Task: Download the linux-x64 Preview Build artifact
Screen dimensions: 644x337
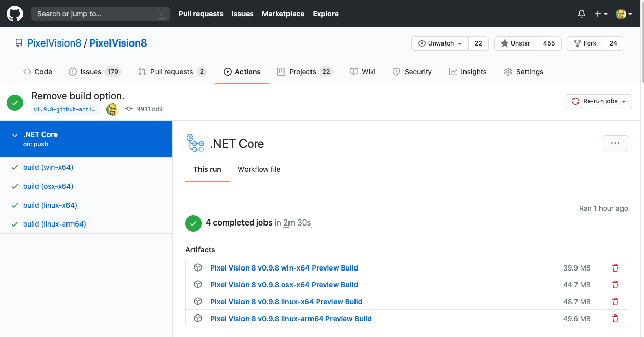Action: tap(286, 302)
